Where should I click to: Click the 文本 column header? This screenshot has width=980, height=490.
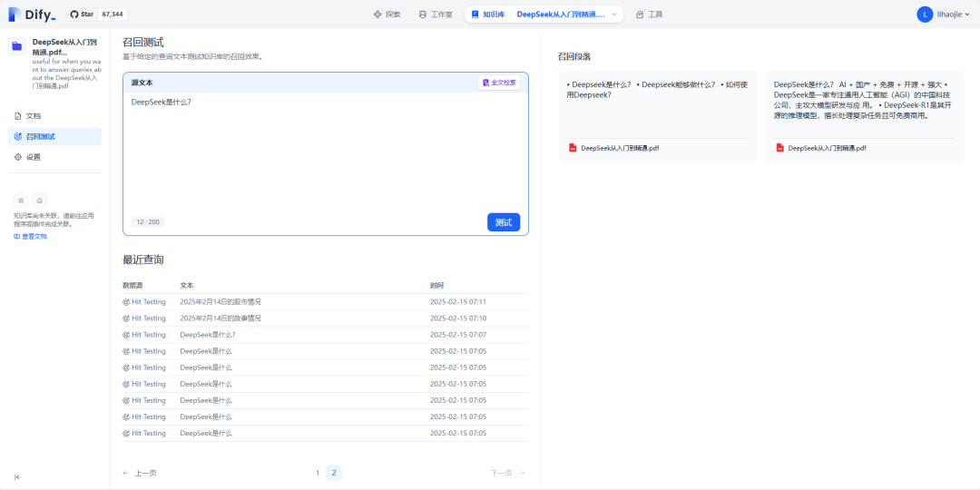click(x=186, y=285)
